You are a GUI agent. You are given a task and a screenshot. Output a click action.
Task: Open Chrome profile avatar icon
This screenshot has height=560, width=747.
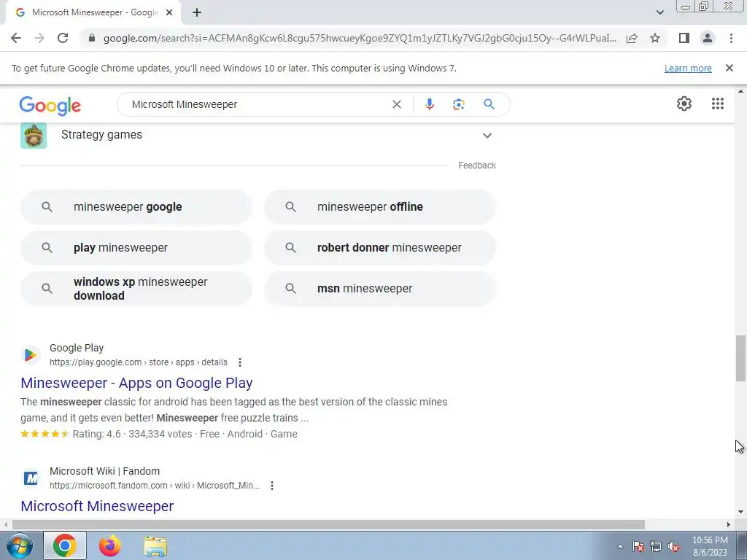click(x=708, y=38)
